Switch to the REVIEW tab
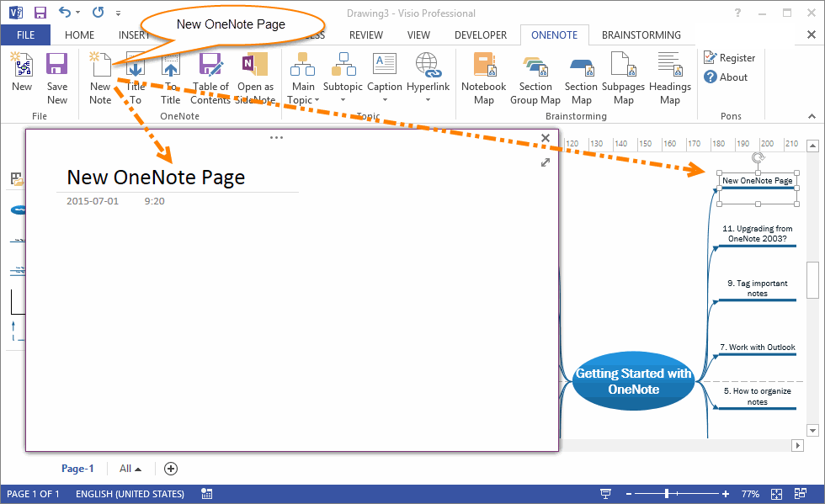 click(x=365, y=35)
